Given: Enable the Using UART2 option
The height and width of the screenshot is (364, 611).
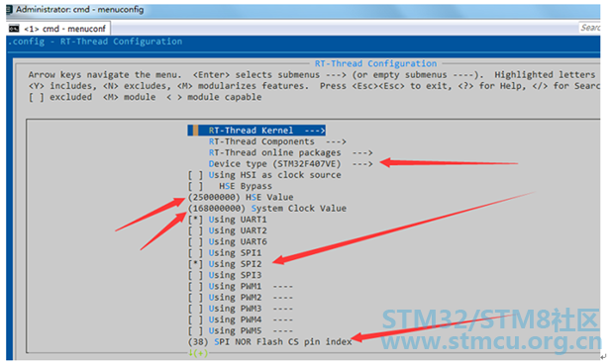Looking at the screenshot, I should point(227,230).
